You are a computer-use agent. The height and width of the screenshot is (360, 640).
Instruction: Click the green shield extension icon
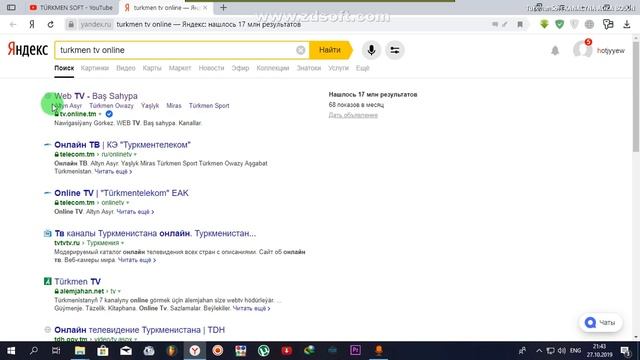(x=560, y=24)
